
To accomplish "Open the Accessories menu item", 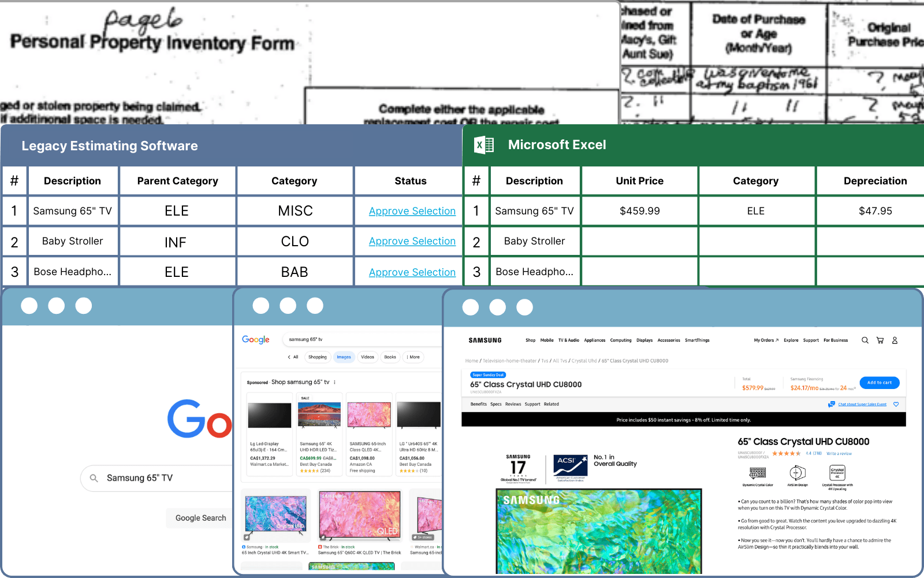I will [669, 340].
